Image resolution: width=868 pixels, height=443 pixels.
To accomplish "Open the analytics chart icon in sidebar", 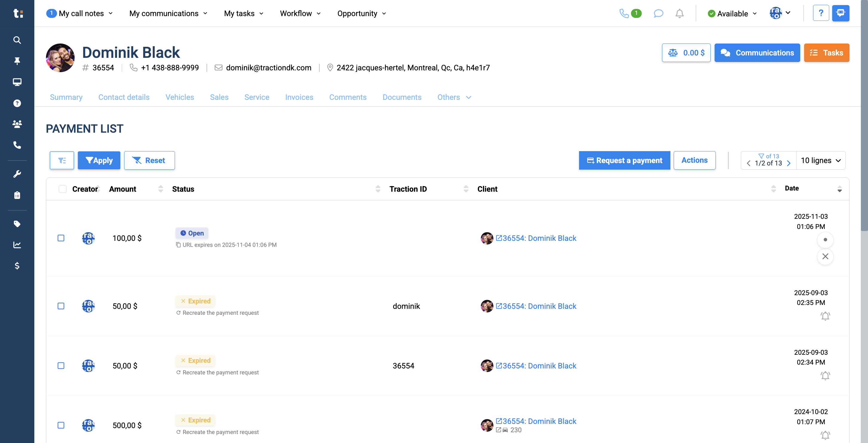I will coord(17,245).
